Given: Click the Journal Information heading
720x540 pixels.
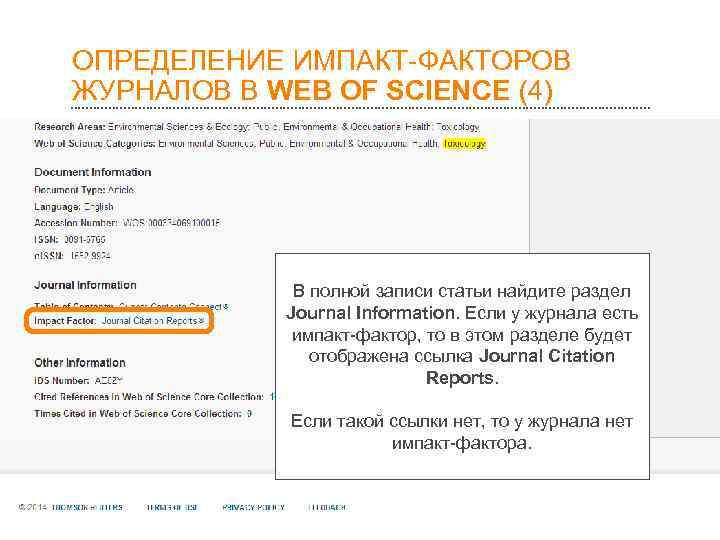Looking at the screenshot, I should (x=85, y=285).
